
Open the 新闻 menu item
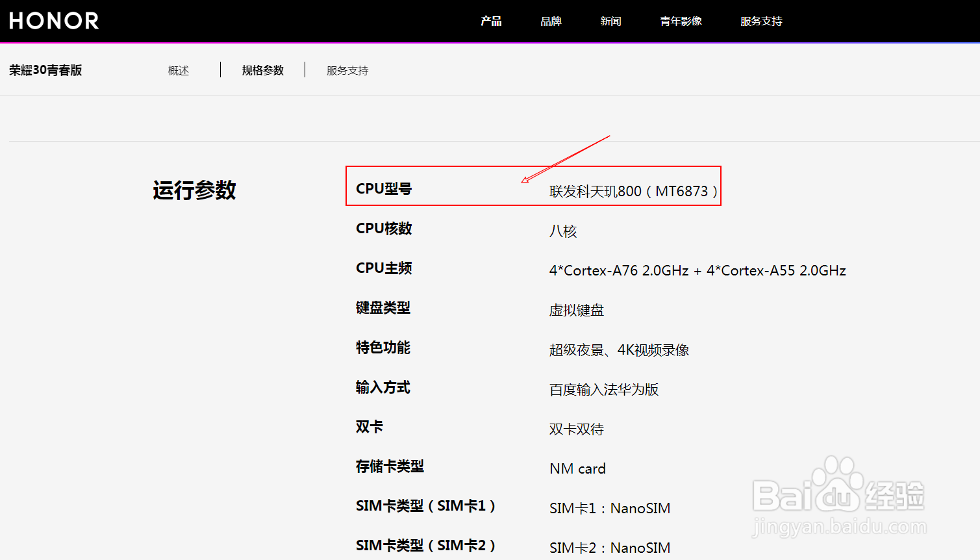(610, 21)
